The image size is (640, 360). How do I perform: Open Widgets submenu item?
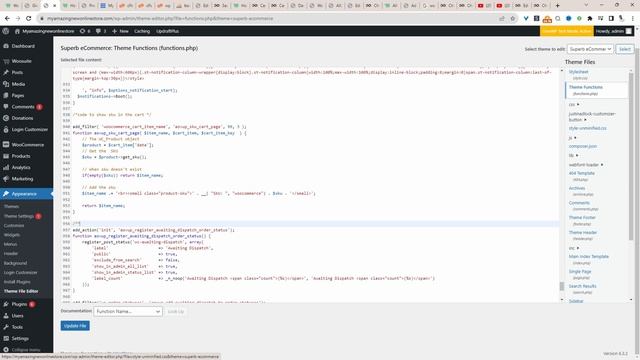(x=12, y=235)
